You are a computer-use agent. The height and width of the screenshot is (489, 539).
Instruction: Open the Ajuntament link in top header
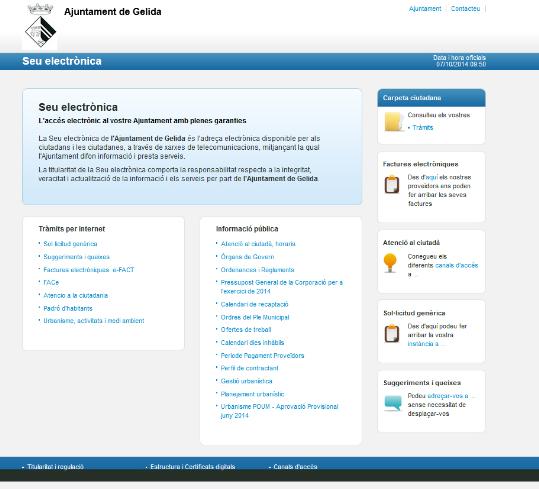(425, 9)
